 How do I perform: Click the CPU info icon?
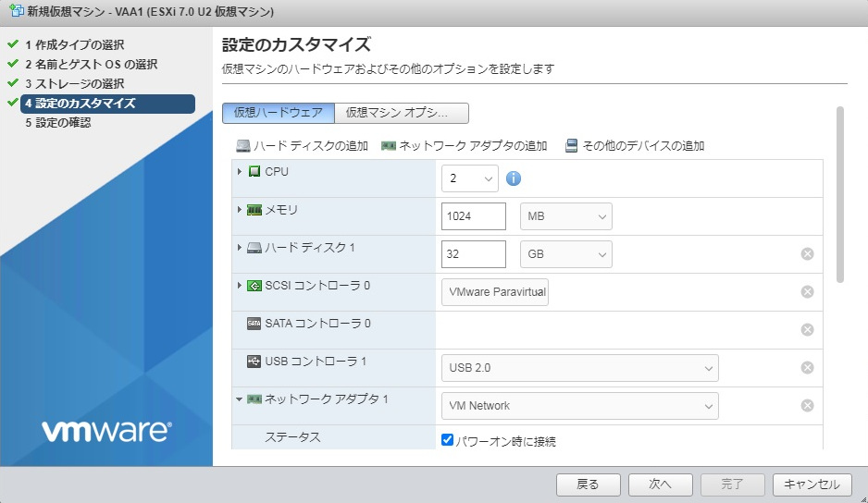[514, 178]
